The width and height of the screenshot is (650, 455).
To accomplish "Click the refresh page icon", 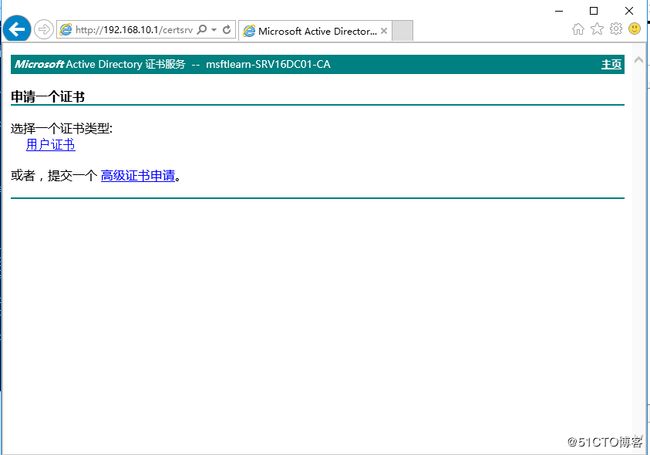I will 226,29.
